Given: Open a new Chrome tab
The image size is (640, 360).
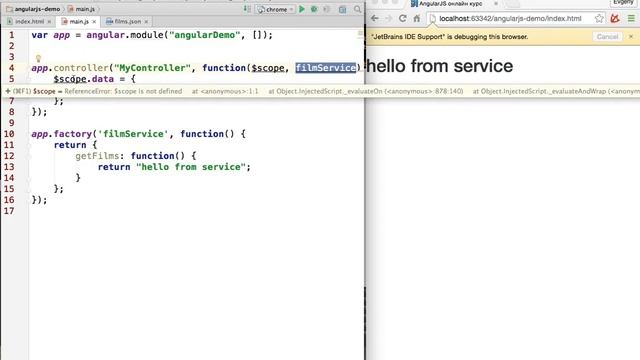Looking at the screenshot, I should click(x=513, y=4).
